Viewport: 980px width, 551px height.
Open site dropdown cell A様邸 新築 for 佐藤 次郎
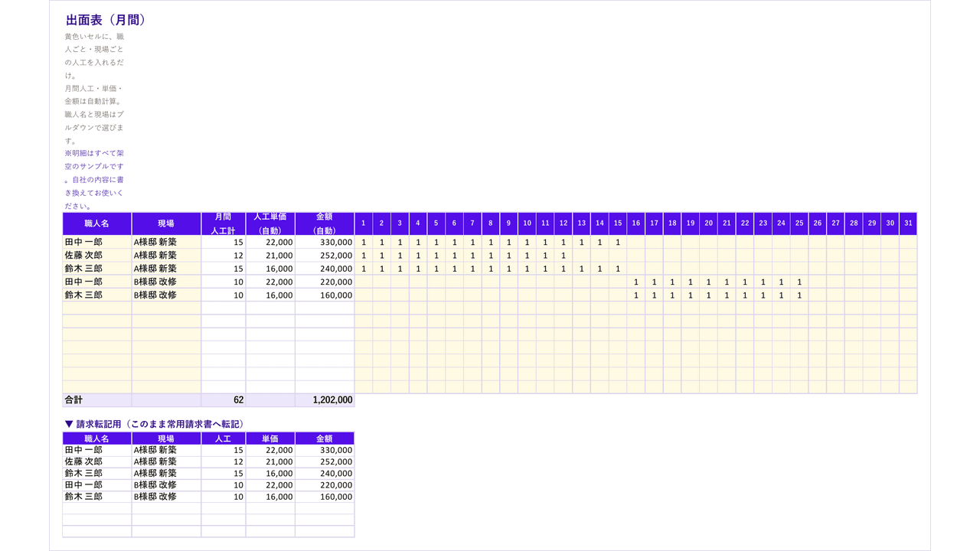166,255
